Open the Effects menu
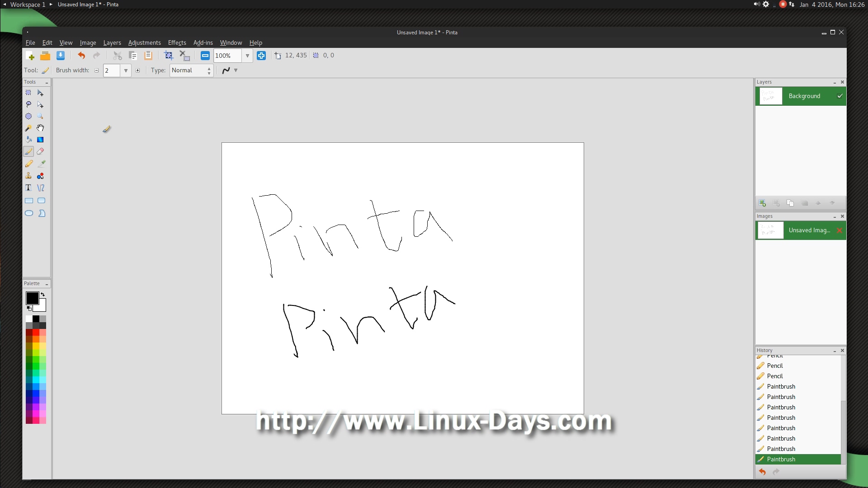The image size is (868, 488). tap(177, 42)
